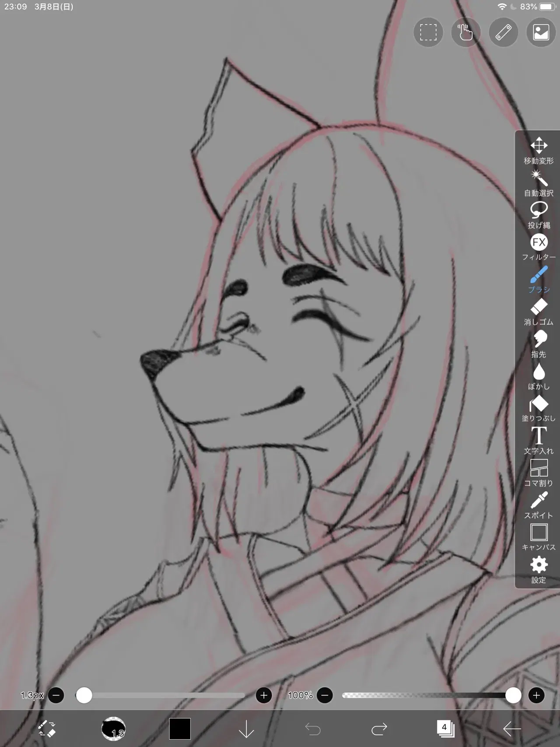Open the layers panel showing 4

(445, 729)
